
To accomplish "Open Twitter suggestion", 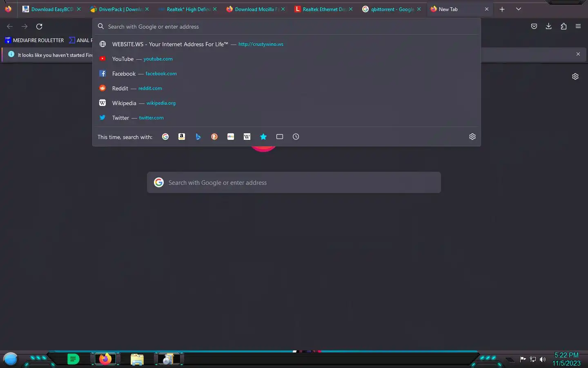I will [287, 118].
